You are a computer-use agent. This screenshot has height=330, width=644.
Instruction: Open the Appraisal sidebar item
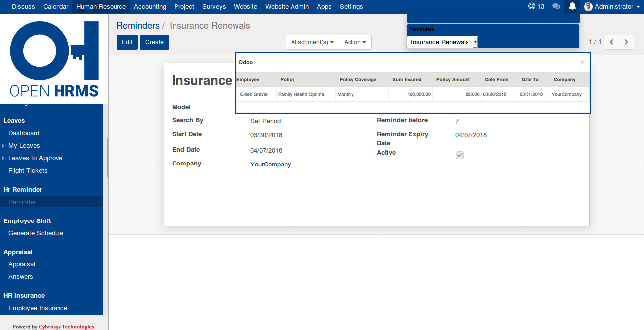[22, 264]
